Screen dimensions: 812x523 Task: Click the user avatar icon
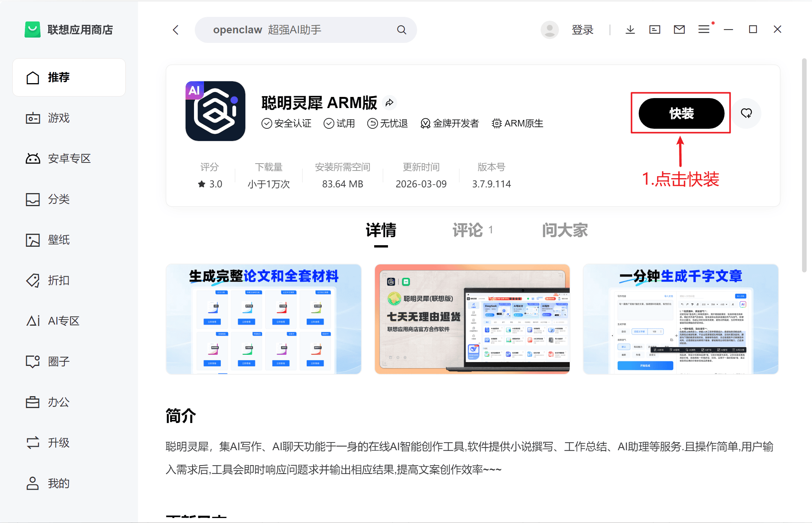coord(549,30)
